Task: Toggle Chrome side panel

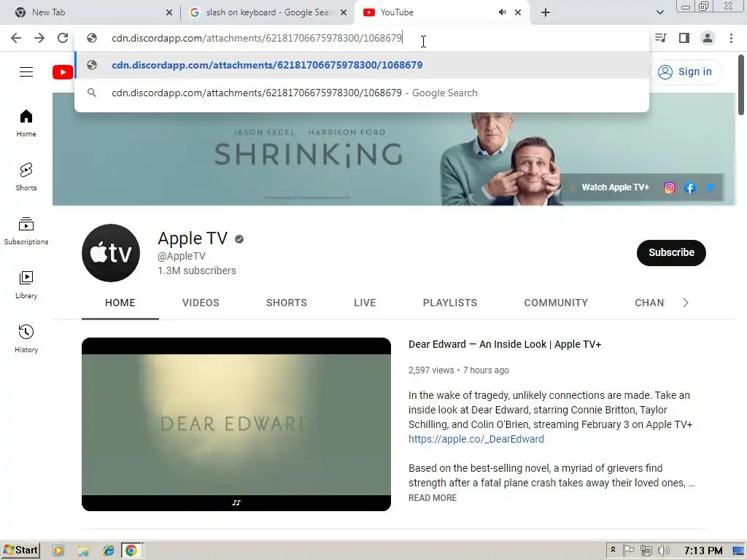Action: [x=684, y=38]
